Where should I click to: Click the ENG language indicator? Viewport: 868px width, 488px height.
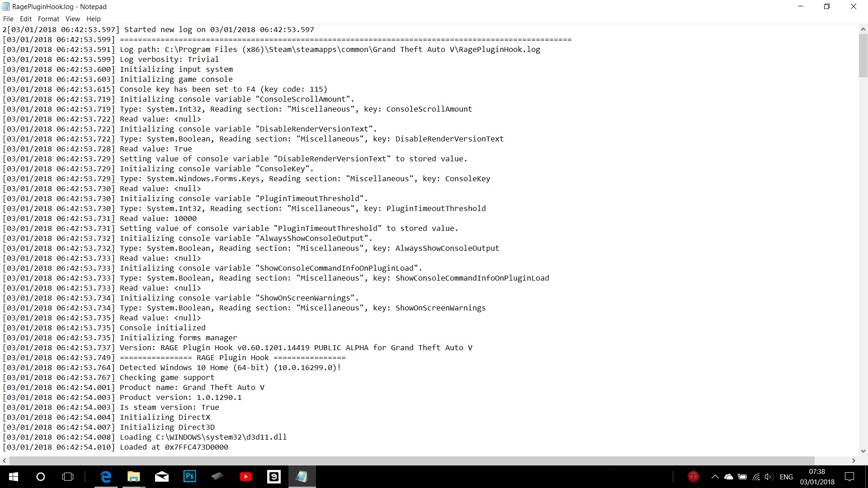click(x=786, y=477)
